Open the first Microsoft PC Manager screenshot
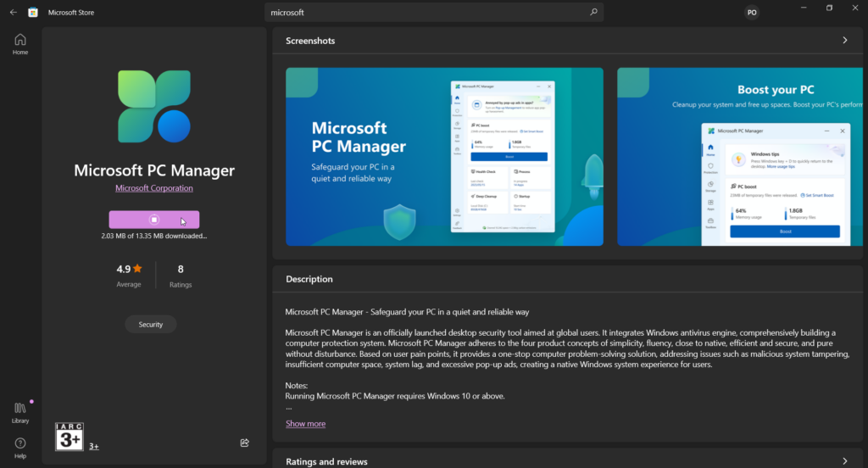The image size is (868, 468). 444,157
